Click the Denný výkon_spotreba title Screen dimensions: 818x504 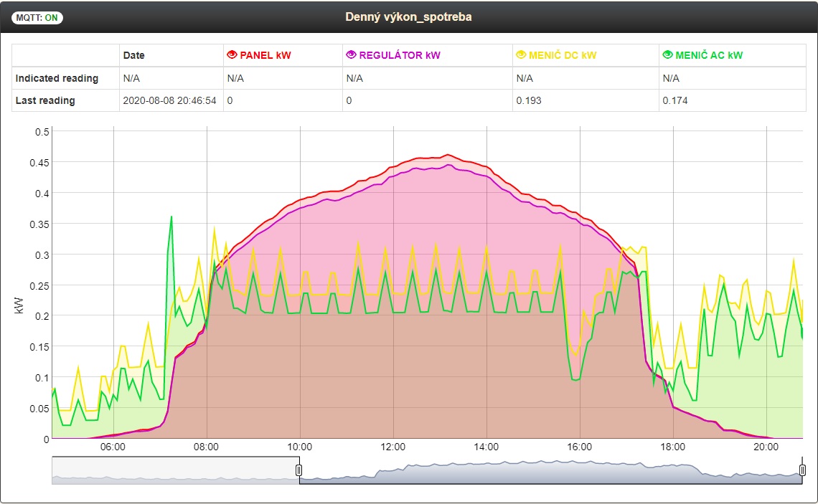408,16
